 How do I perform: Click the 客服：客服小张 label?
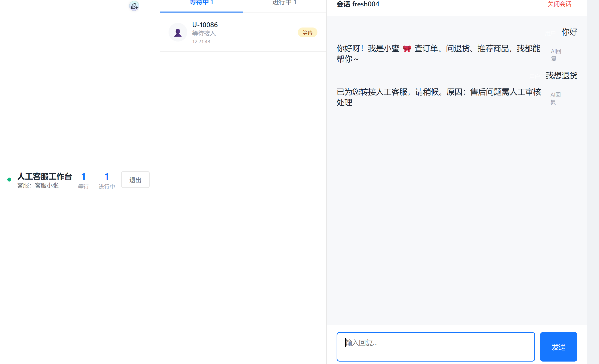click(x=38, y=186)
